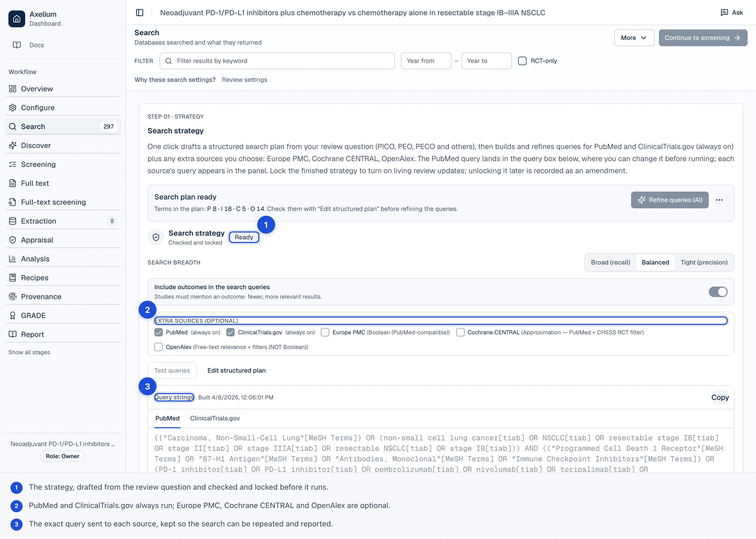This screenshot has height=539, width=756.
Task: Open Docs book icon in sidebar
Action: [x=17, y=45]
